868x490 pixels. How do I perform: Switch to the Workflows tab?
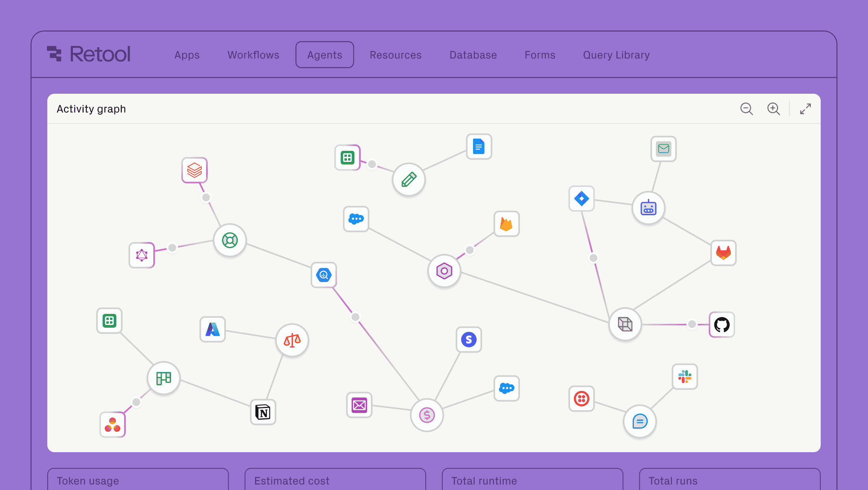pos(253,55)
